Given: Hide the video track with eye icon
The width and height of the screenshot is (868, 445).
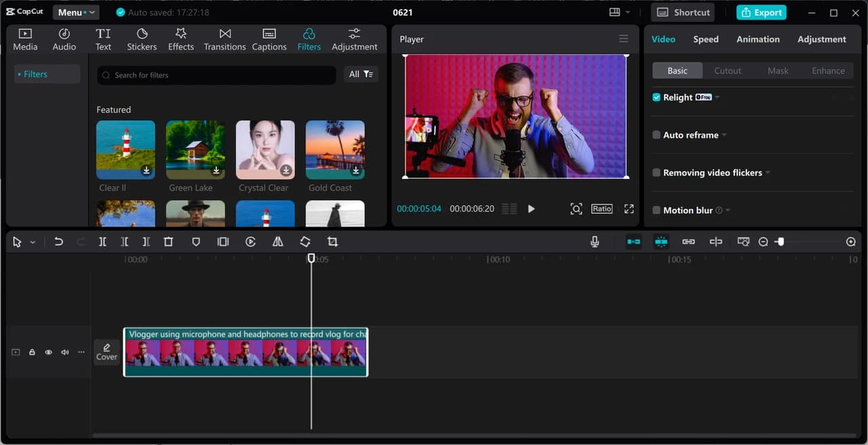Looking at the screenshot, I should click(49, 353).
